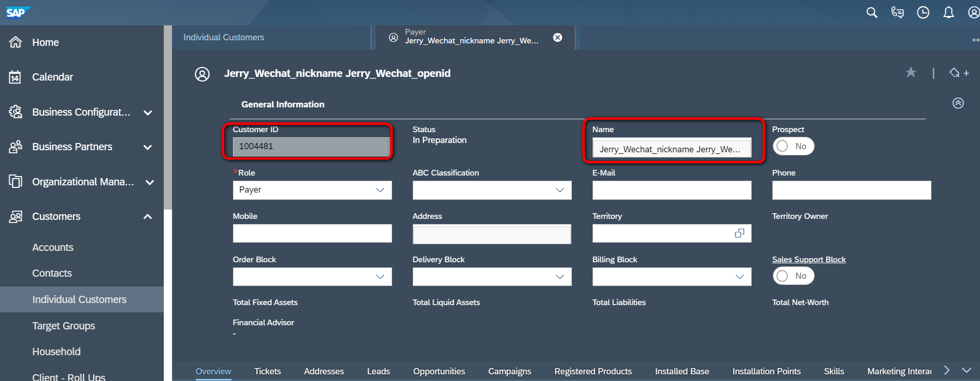Open the ABC Classification dropdown
This screenshot has width=980, height=381.
560,190
